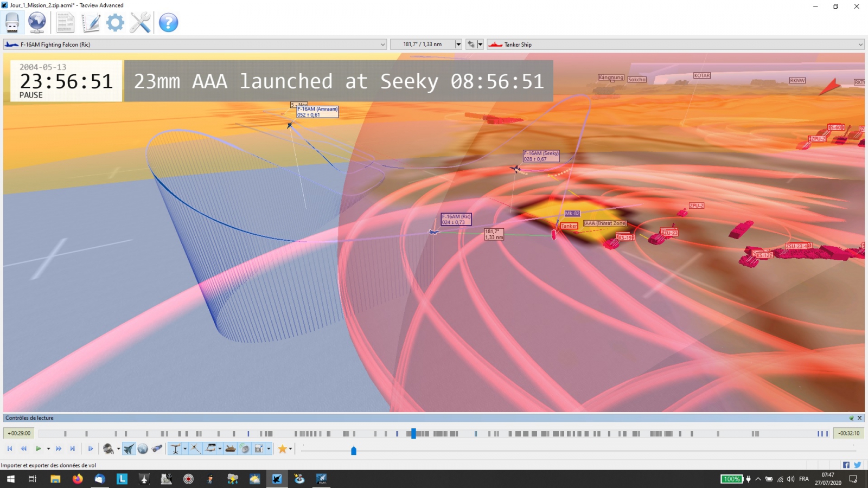This screenshot has width=868, height=488.
Task: Click the Facebook icon in status bar
Action: click(846, 465)
